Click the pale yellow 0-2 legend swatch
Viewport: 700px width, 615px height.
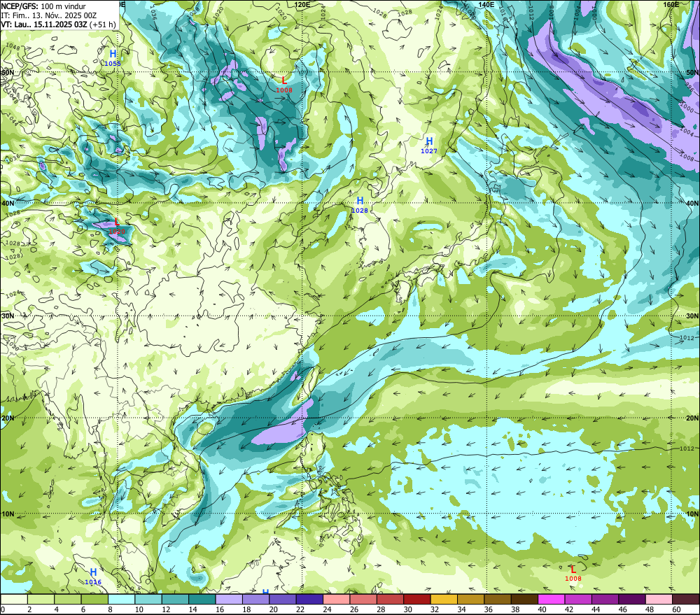[x=14, y=600]
